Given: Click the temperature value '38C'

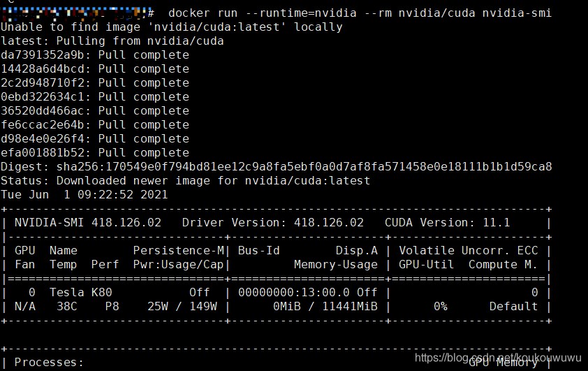Looking at the screenshot, I should click(x=67, y=307).
